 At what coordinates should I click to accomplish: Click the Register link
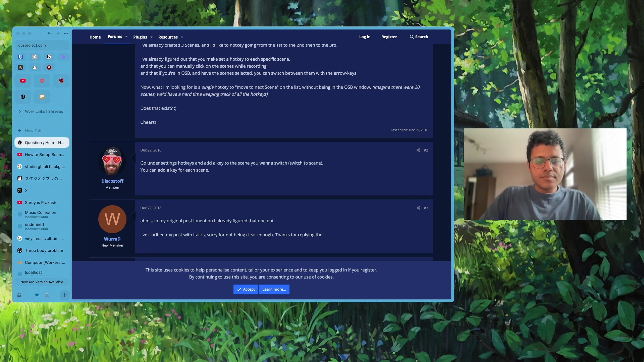389,37
